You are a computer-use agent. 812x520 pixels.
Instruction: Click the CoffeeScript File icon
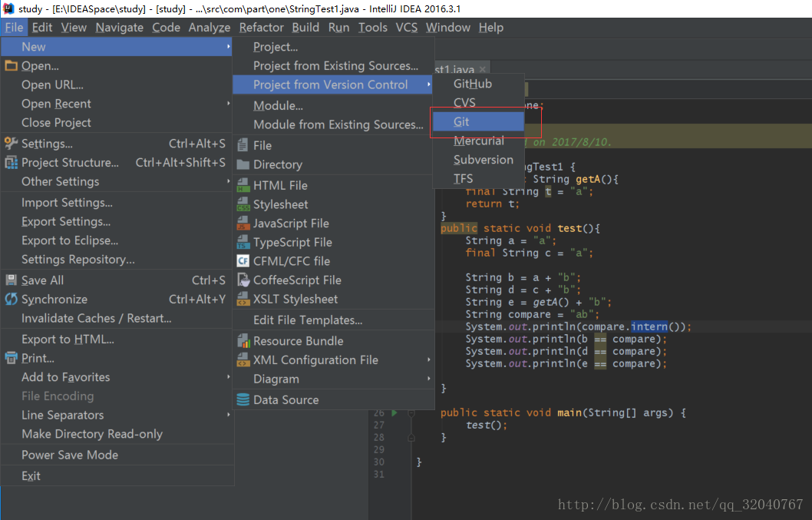[x=243, y=280]
